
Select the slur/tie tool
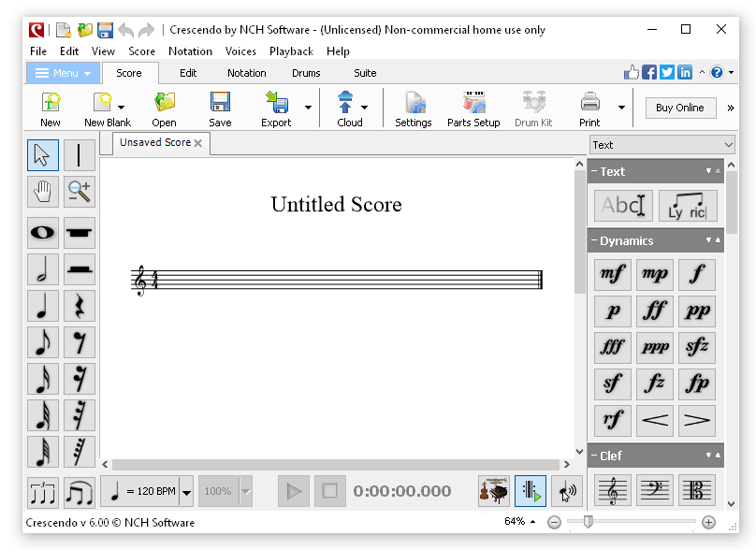coord(80,493)
